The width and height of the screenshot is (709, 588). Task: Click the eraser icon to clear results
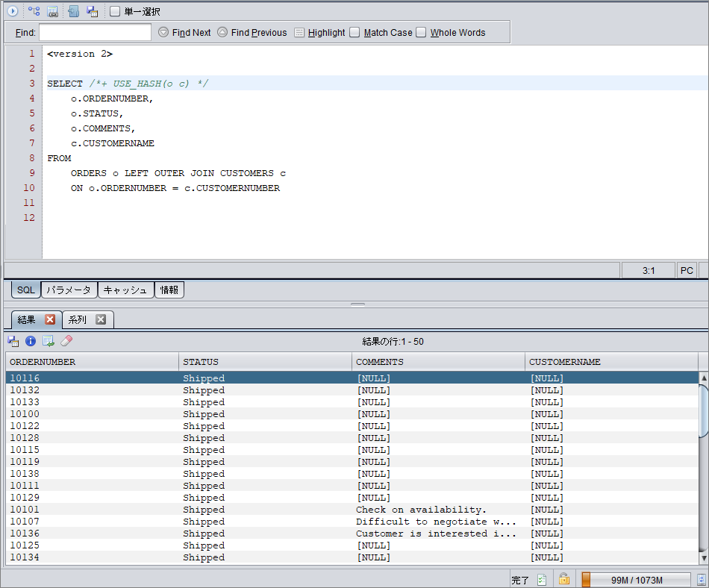[66, 341]
